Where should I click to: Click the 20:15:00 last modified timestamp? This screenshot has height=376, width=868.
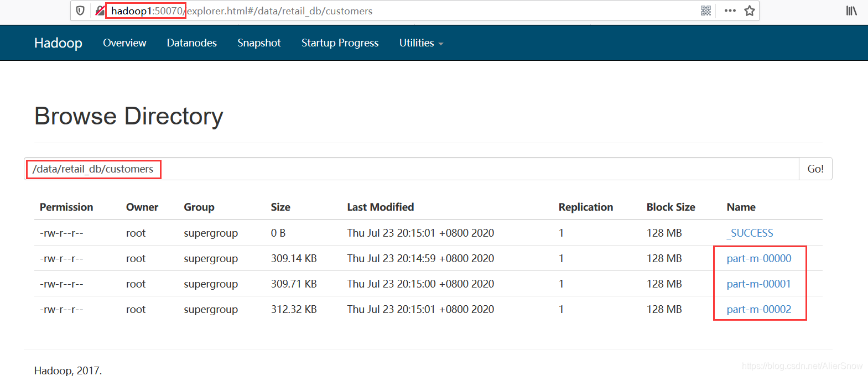tap(420, 284)
